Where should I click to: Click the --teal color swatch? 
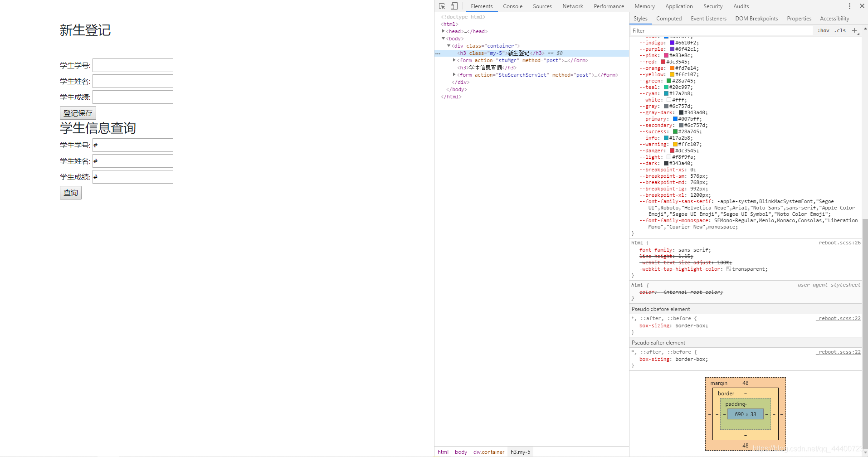(666, 87)
